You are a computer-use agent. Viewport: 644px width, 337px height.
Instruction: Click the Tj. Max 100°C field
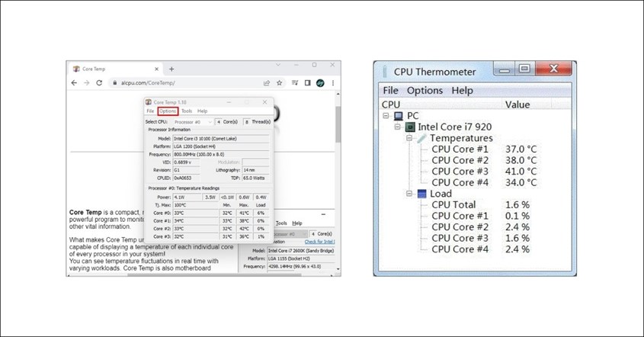coord(196,204)
